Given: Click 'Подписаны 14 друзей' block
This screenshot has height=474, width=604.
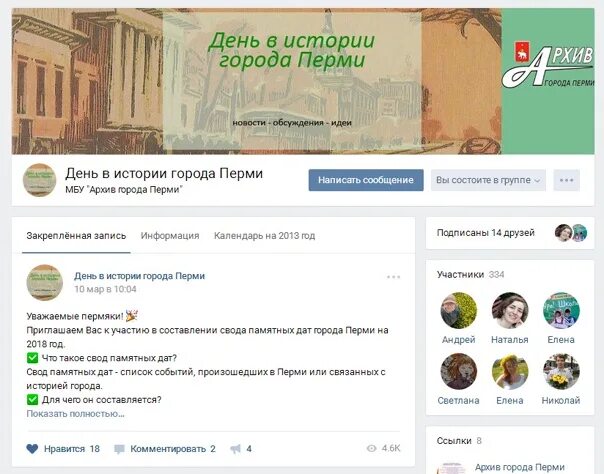Looking at the screenshot, I should (x=510, y=233).
